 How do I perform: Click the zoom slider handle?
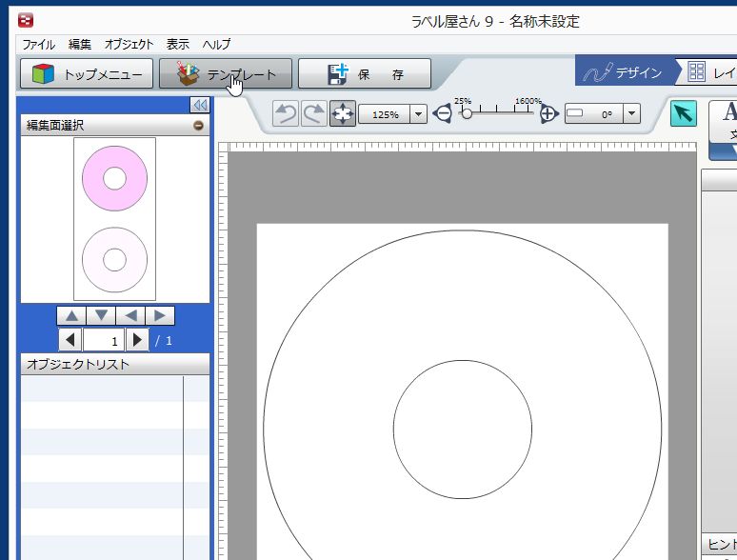pos(467,113)
